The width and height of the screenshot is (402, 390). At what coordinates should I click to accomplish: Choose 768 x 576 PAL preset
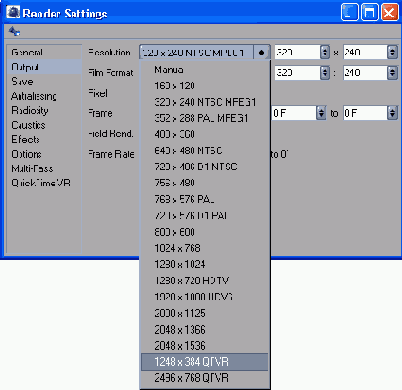coord(184,199)
